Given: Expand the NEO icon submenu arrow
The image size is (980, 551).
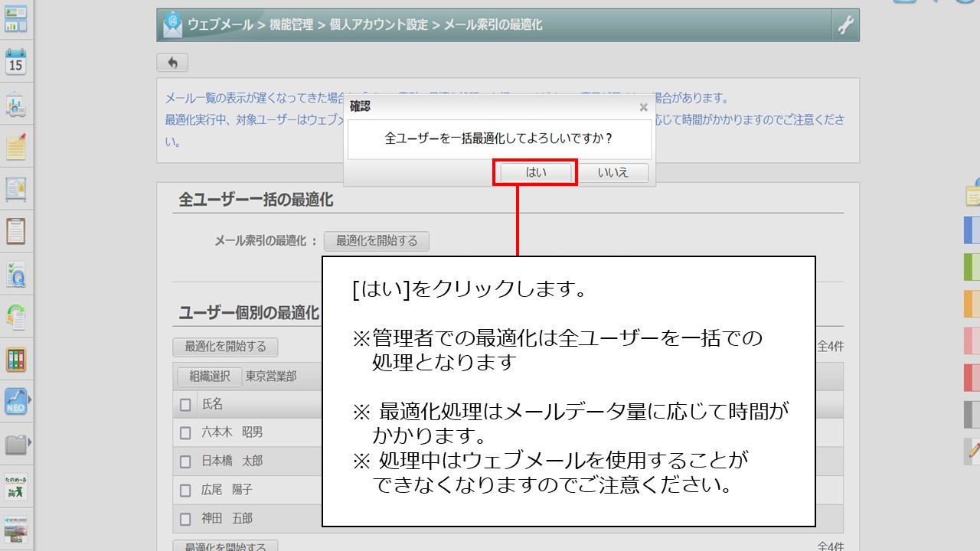Looking at the screenshot, I should pos(30,399).
